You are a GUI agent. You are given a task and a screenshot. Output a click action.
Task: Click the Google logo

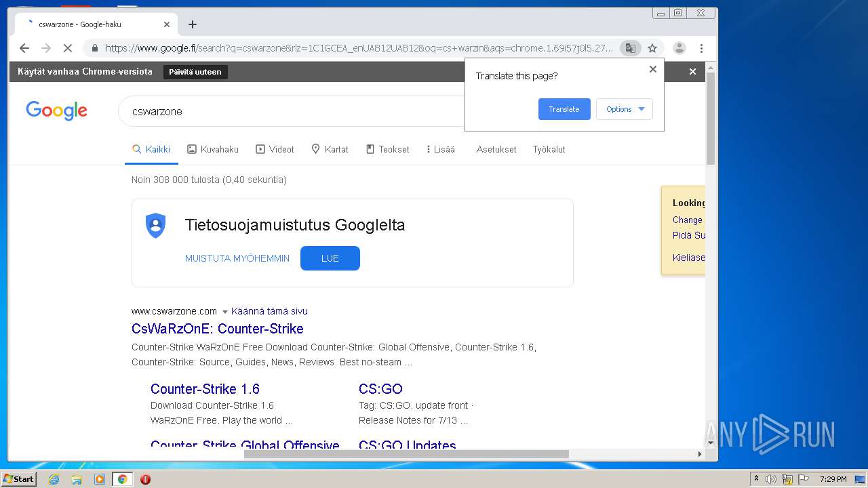56,110
